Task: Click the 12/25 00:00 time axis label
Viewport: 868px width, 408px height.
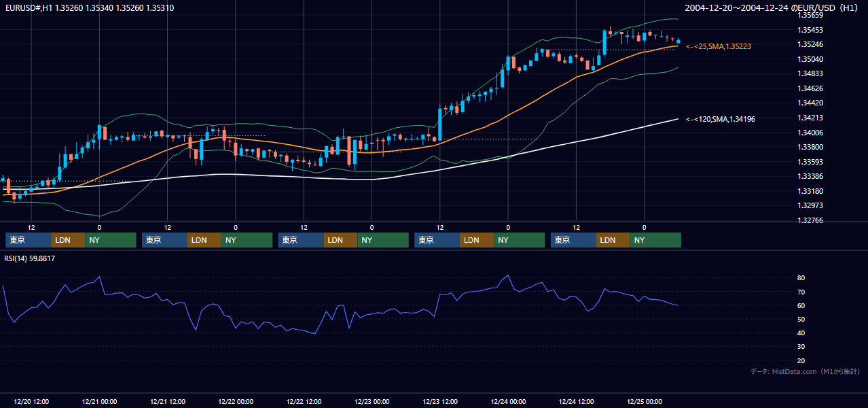Action: tap(645, 401)
